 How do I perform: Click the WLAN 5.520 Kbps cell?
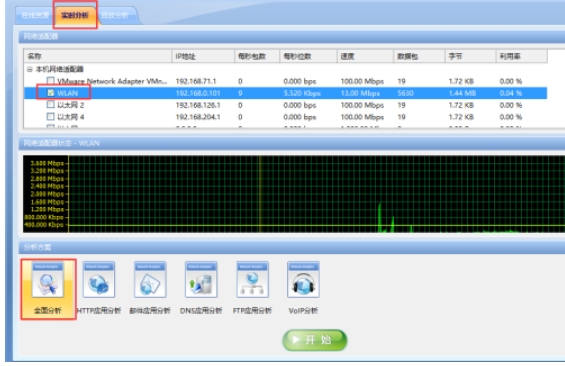(302, 93)
